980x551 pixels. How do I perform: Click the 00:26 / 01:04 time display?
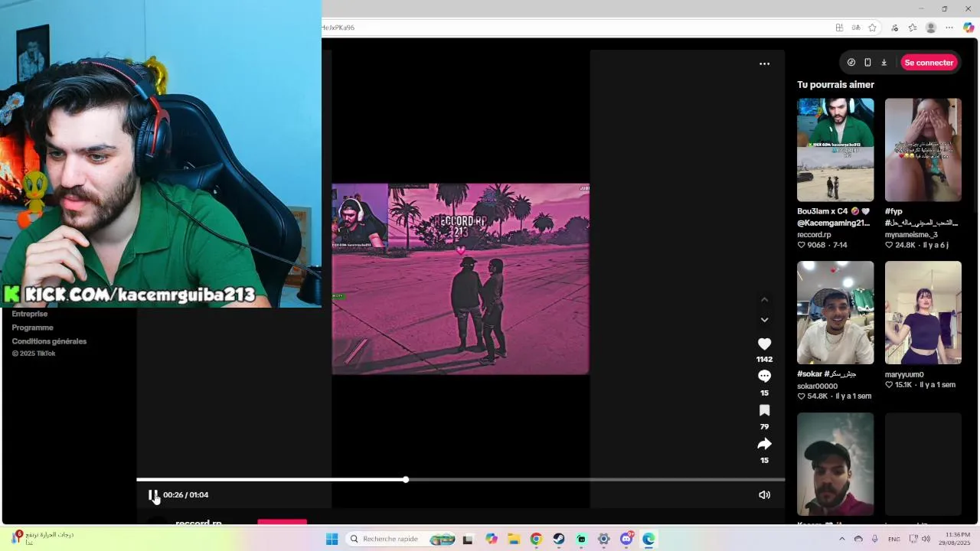point(185,495)
